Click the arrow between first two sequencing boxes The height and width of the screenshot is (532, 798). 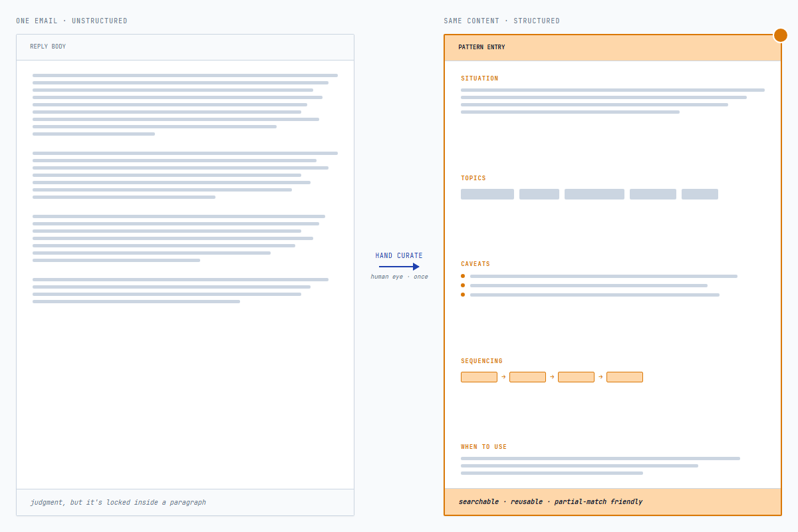click(x=503, y=376)
